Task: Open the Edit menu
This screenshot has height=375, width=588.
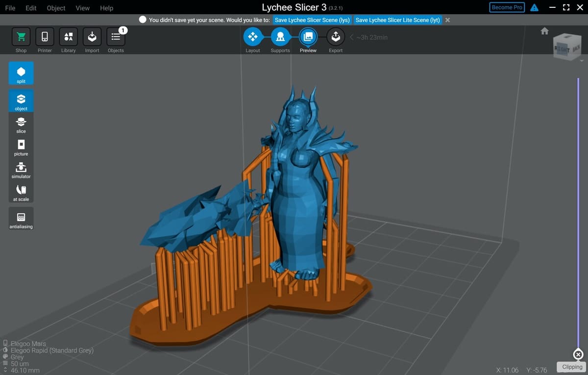Action: coord(31,8)
